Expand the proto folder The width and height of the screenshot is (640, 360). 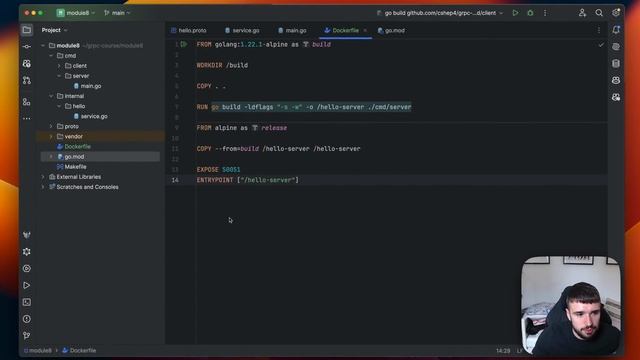51,127
